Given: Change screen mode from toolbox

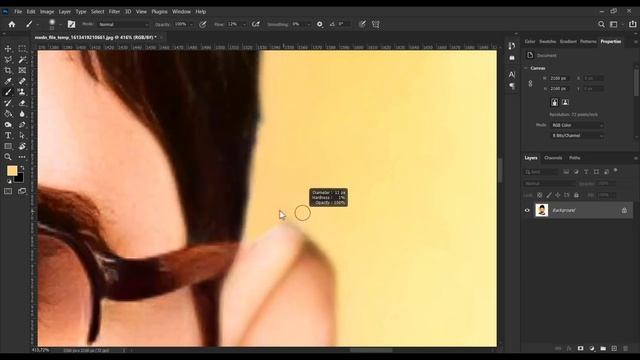Looking at the screenshot, I should pos(22,191).
